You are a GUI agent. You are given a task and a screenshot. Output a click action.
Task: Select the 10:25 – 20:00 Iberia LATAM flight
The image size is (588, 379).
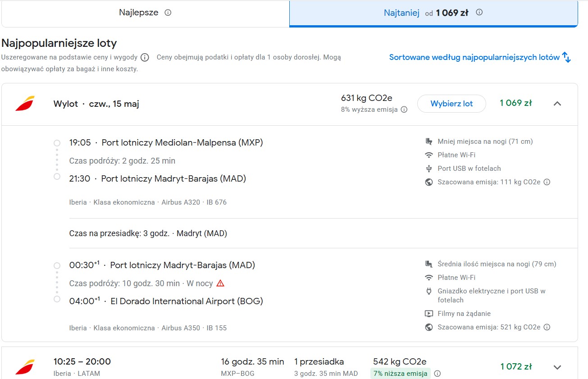coord(289,364)
